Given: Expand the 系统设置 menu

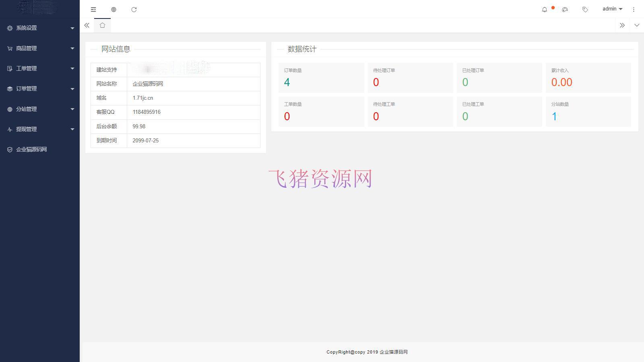Looking at the screenshot, I should (x=40, y=28).
